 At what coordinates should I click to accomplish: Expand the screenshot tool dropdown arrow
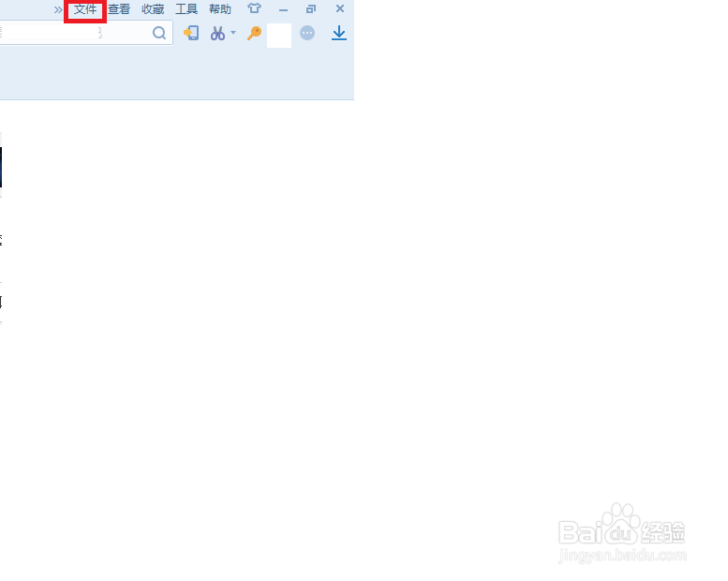(x=233, y=33)
